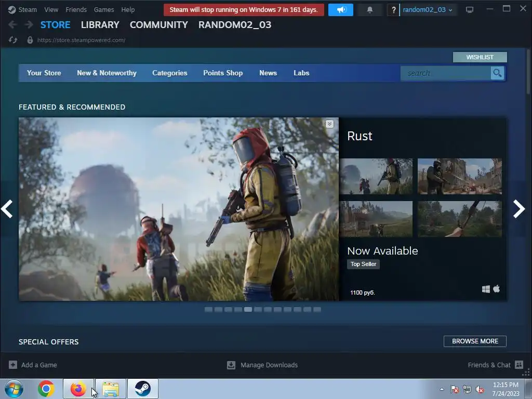
Task: Open the News page
Action: (268, 73)
